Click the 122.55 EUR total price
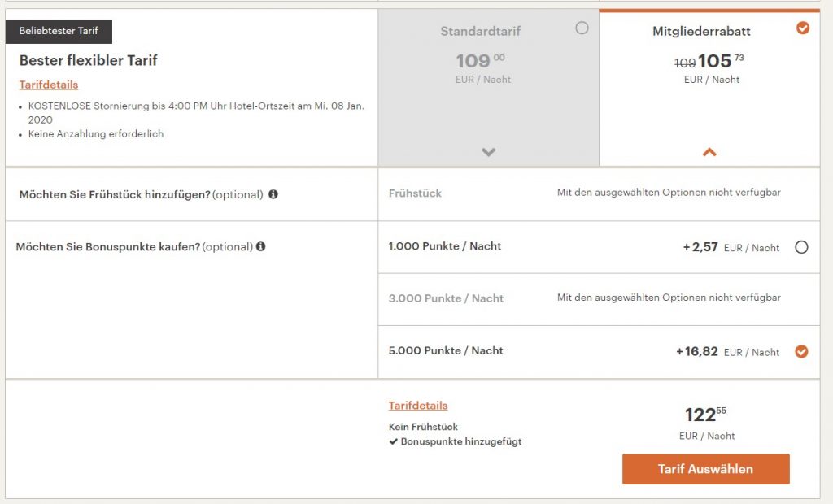 705,415
